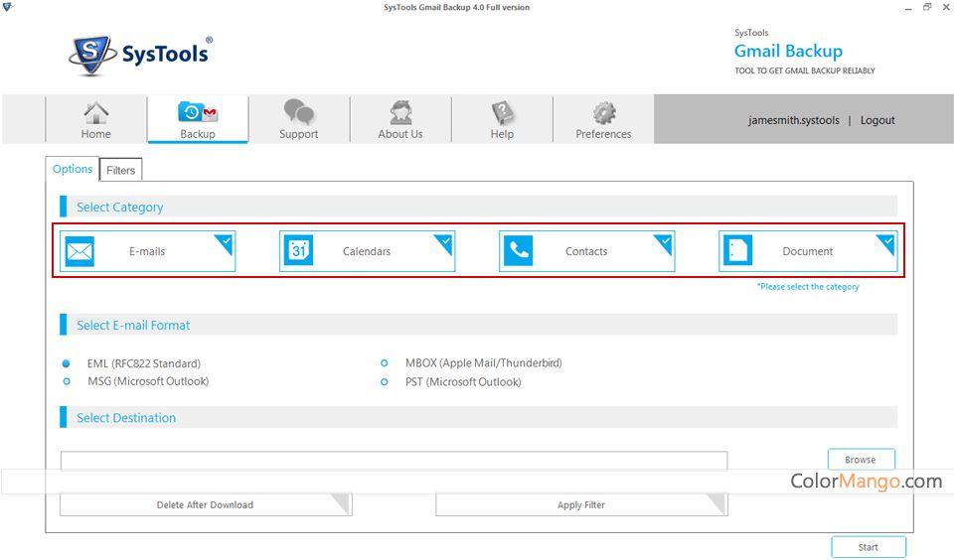The width and height of the screenshot is (954, 560).
Task: Toggle Delete After Download option
Action: click(206, 504)
